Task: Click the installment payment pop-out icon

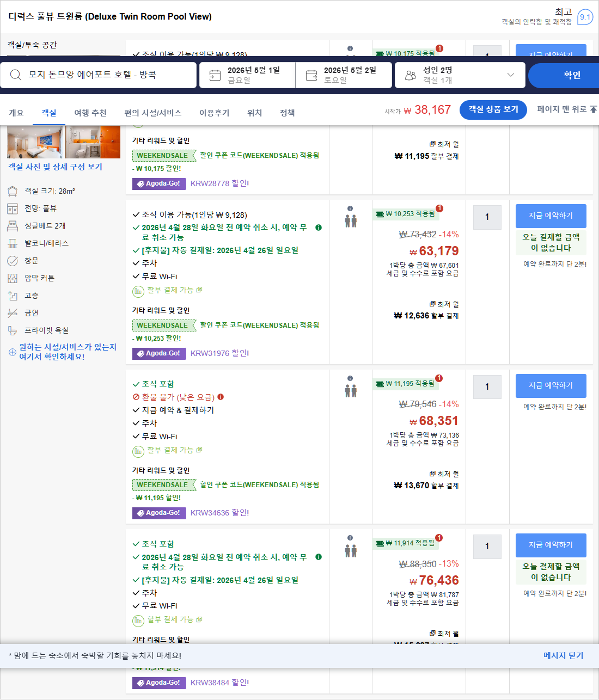Action: pos(200,290)
